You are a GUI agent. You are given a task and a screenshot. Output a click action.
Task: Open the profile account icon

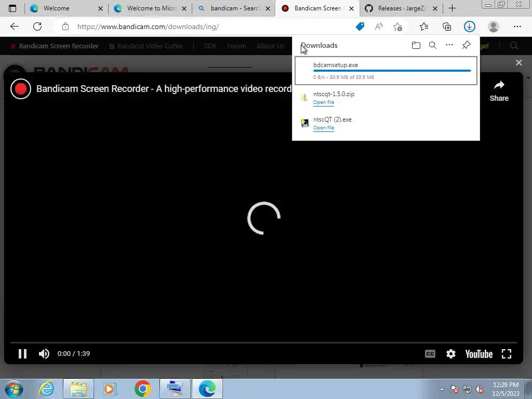(494, 26)
